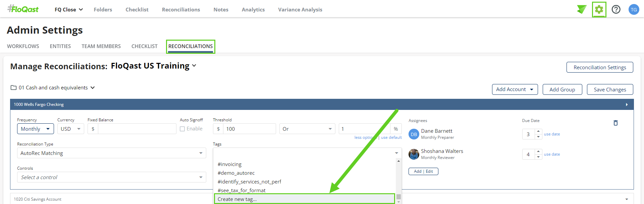
Task: Open the Reconciliation Type dropdown
Action: pos(111,153)
